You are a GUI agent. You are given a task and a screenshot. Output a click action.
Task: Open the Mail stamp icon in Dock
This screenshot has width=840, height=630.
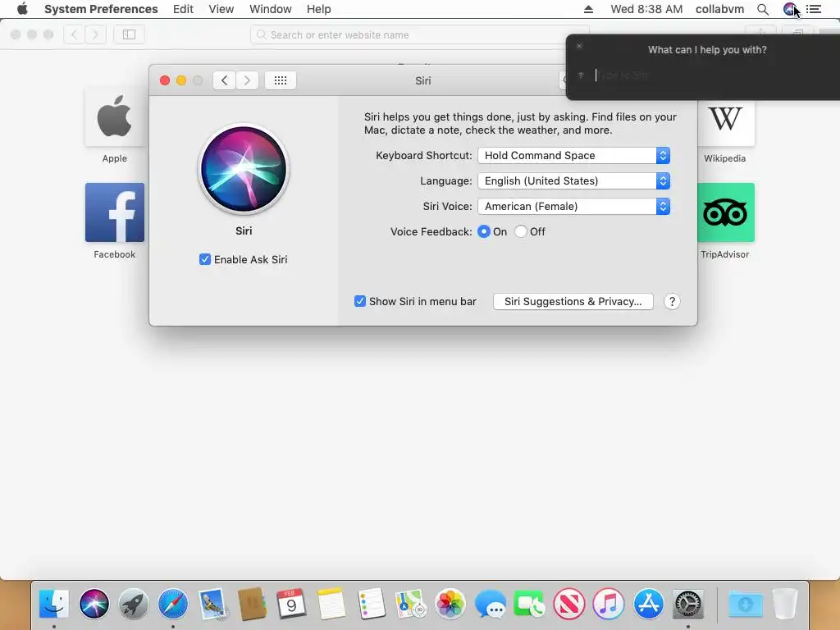point(212,604)
